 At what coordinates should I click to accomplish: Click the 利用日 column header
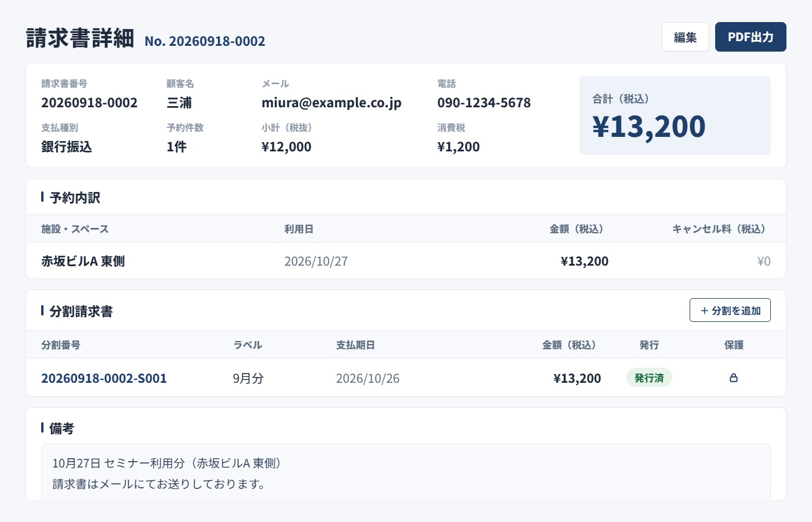pos(299,229)
